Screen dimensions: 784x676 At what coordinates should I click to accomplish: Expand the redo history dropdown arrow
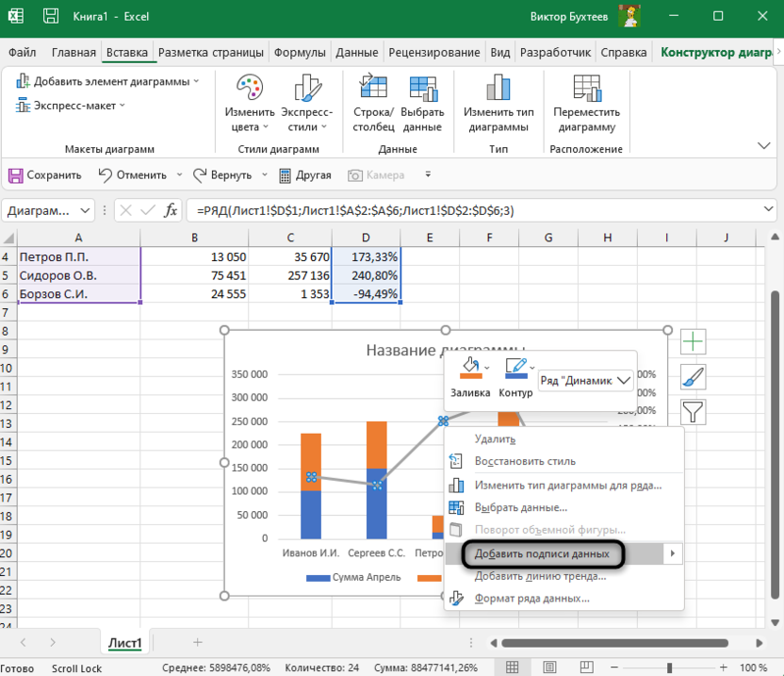(265, 175)
